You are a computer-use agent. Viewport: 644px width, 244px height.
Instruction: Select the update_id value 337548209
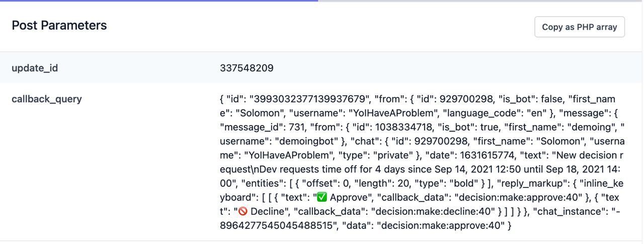pyautogui.click(x=247, y=68)
